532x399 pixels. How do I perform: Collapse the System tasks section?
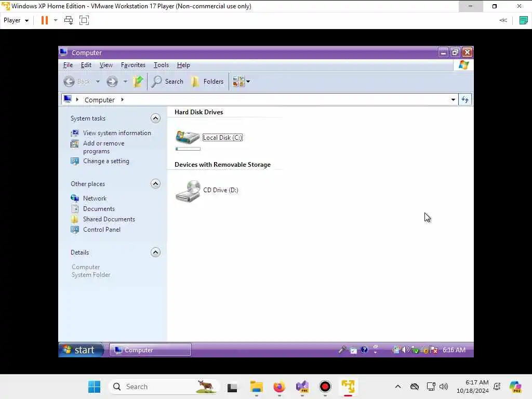155,118
